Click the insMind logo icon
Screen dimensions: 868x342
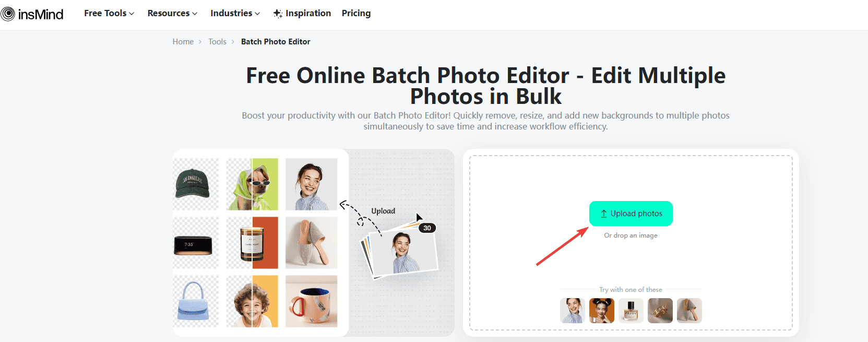[x=8, y=14]
